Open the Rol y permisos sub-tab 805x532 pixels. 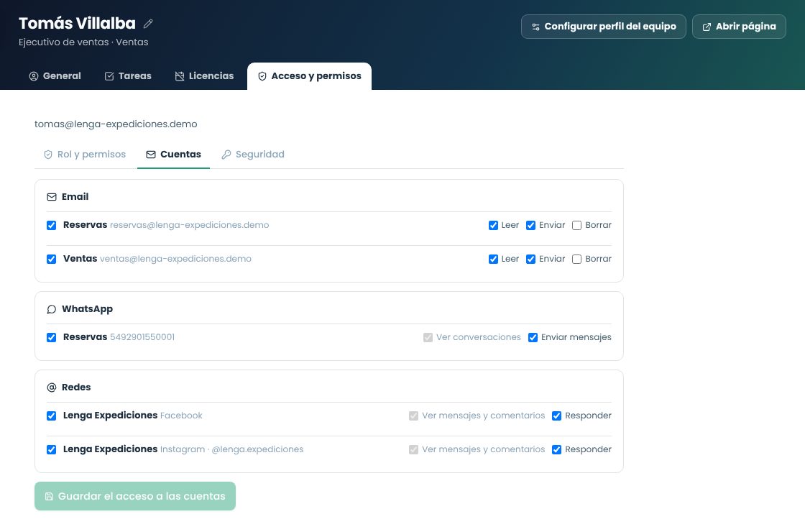coord(85,155)
